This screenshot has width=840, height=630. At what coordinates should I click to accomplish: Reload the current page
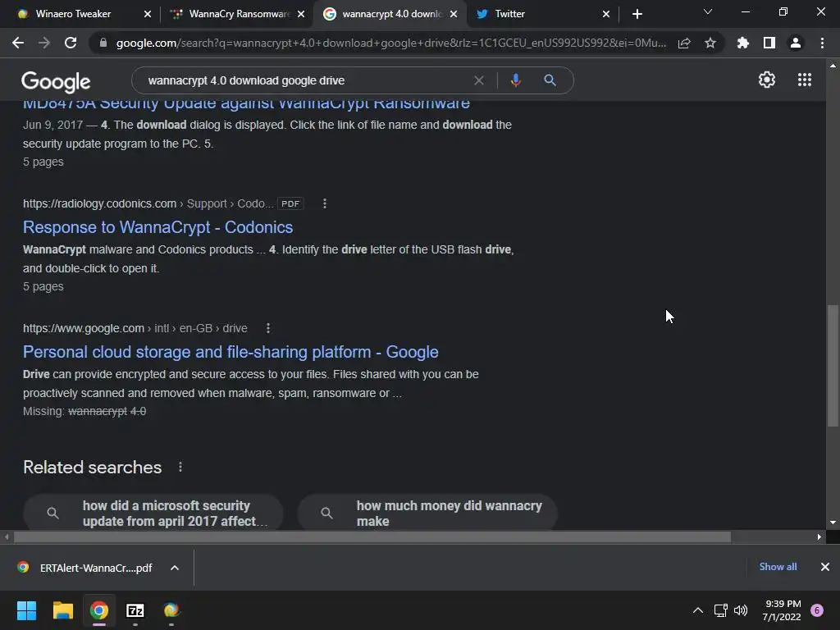coord(71,43)
